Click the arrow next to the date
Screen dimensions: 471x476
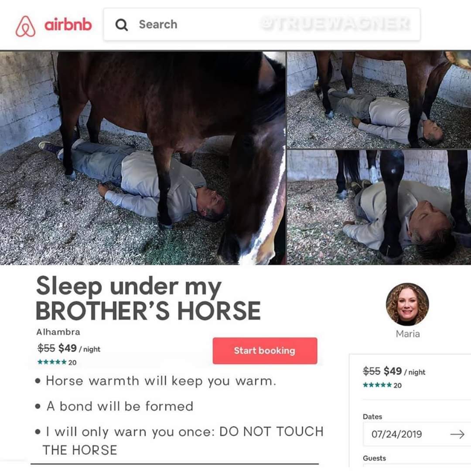(457, 434)
